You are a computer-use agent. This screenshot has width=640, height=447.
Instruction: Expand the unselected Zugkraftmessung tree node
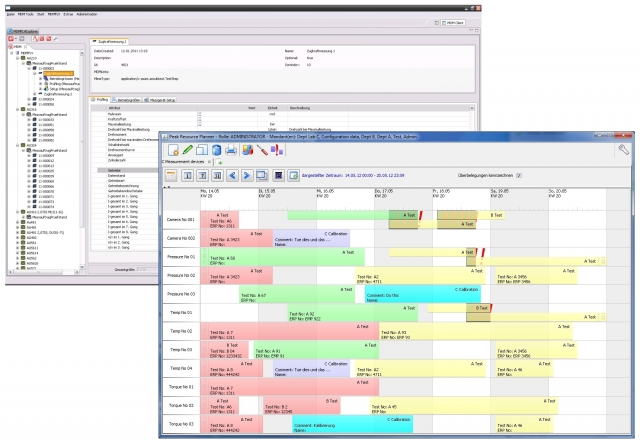[35, 94]
